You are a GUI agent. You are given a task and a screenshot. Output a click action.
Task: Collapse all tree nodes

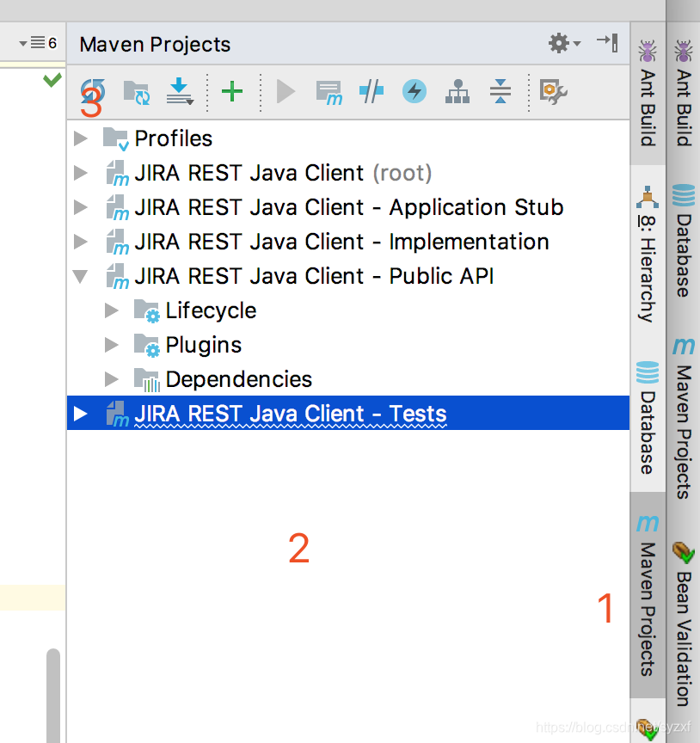(500, 92)
